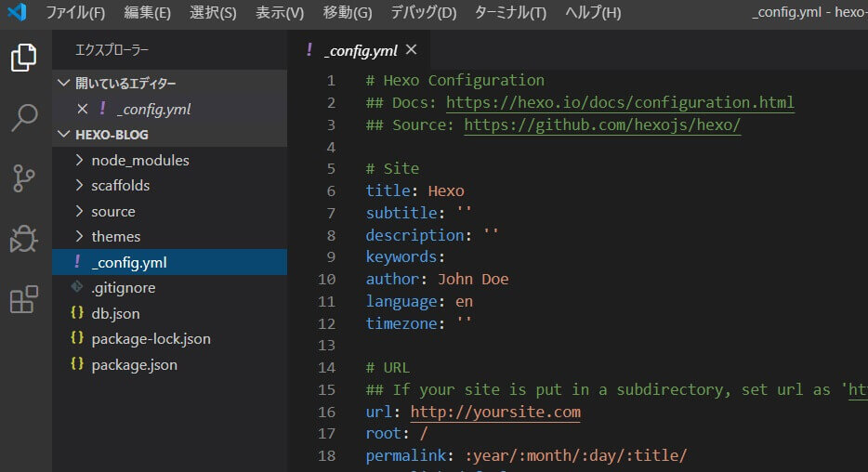Image resolution: width=868 pixels, height=472 pixels.
Task: Open the 選択(S) menu
Action: tap(213, 12)
